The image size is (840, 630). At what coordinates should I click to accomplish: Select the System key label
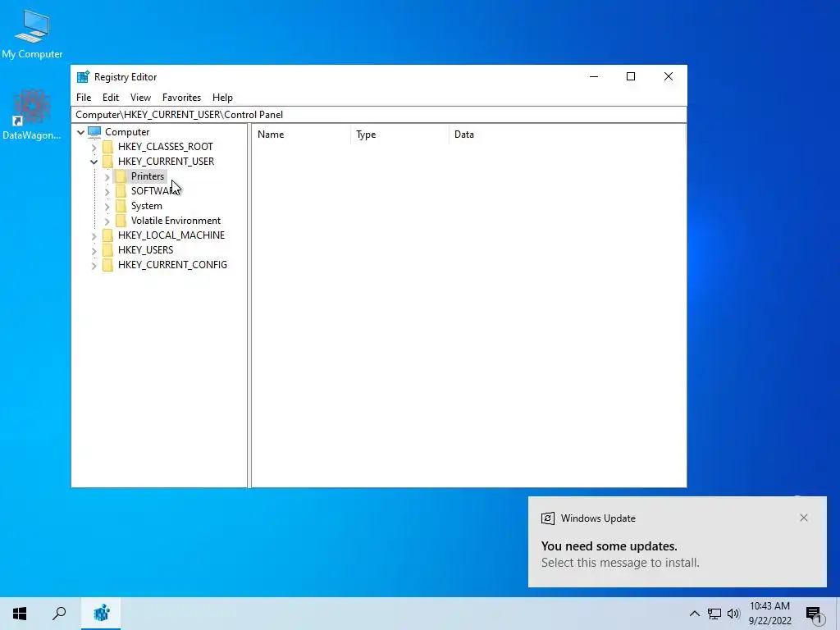(147, 206)
